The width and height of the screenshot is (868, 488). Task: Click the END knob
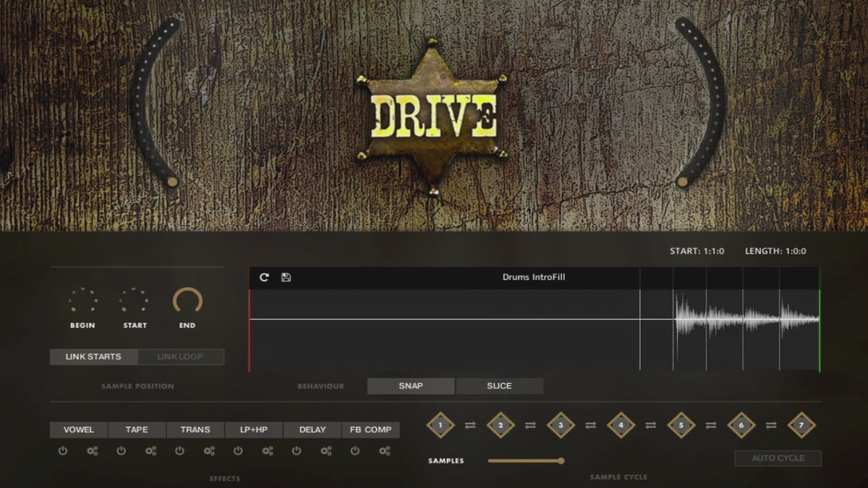[187, 301]
